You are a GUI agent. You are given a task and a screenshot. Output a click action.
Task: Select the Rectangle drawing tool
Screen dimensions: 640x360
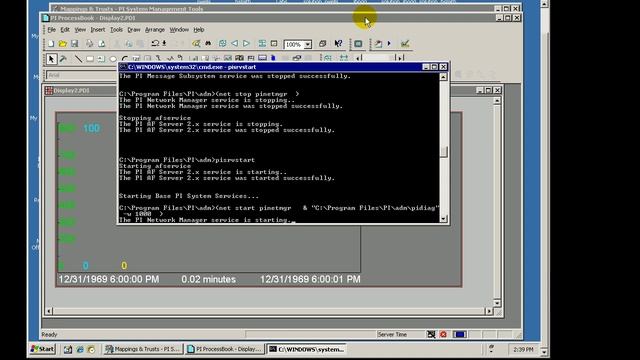tap(90, 59)
